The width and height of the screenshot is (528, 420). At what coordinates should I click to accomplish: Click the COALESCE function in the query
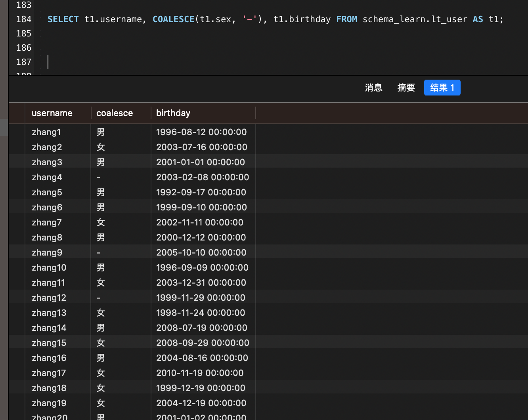coord(173,19)
